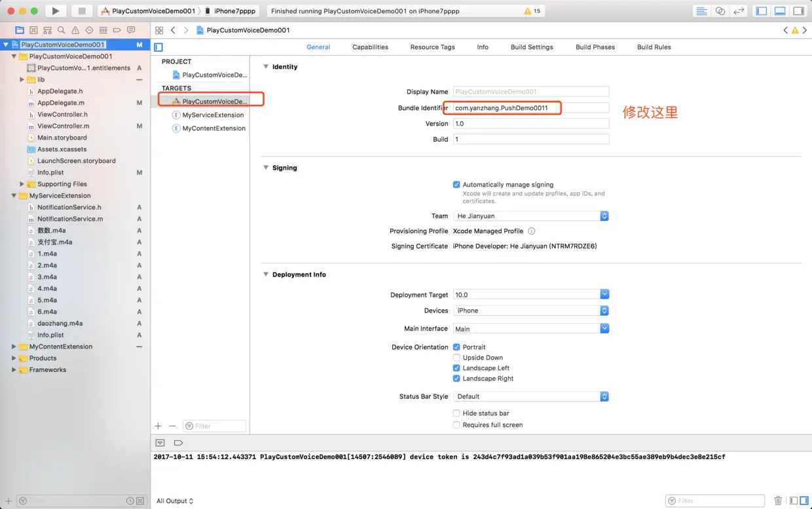Switch to the Info tab
This screenshot has height=509, width=812.
tap(483, 47)
